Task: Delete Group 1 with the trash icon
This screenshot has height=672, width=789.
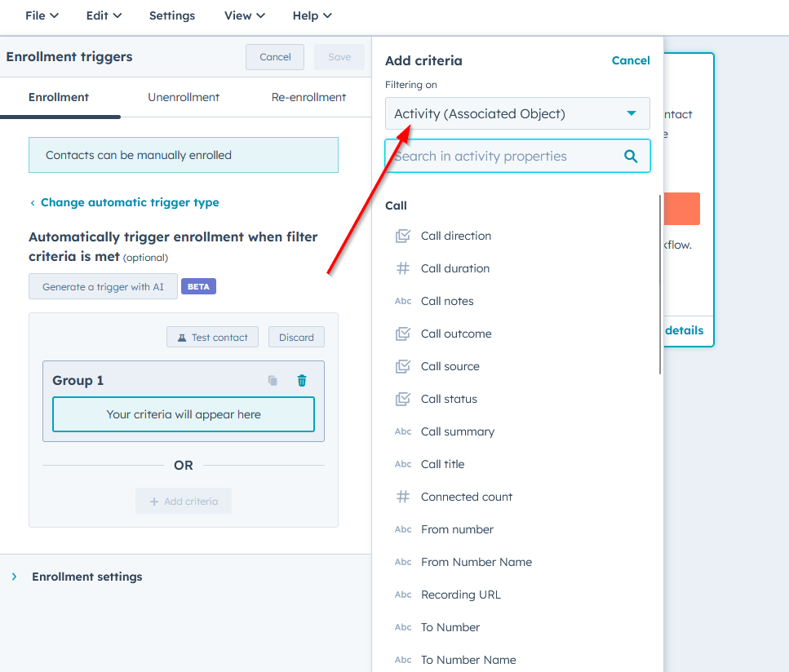Action: 301,380
